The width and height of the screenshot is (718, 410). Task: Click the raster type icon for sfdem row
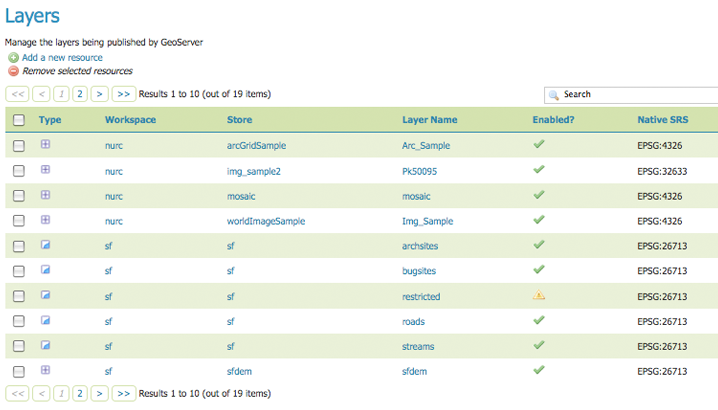point(45,370)
